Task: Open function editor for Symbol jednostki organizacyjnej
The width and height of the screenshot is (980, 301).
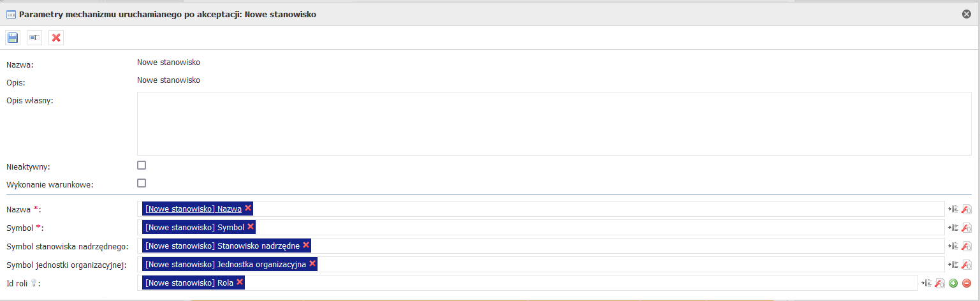Action: pos(967,265)
